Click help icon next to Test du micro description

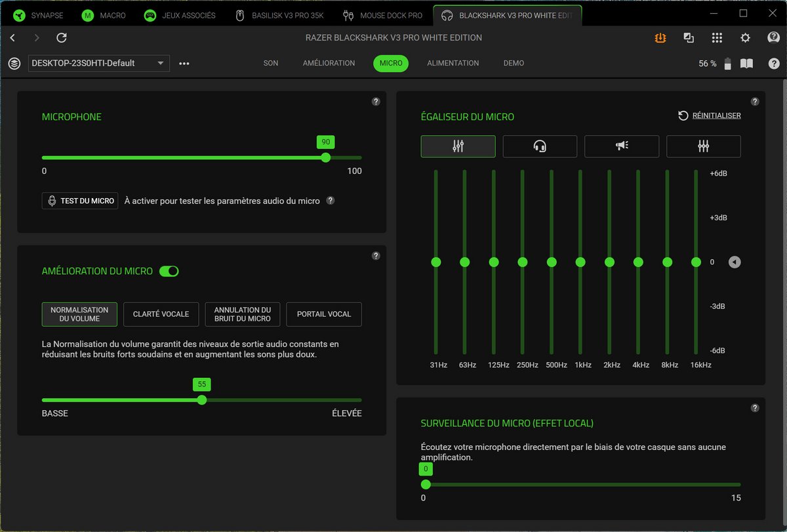(x=331, y=201)
